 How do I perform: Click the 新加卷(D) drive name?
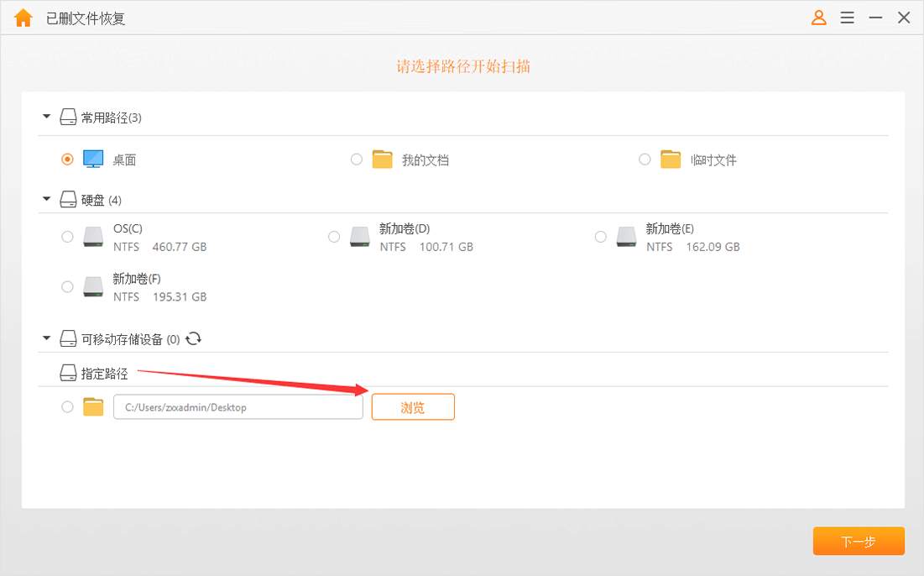click(405, 228)
